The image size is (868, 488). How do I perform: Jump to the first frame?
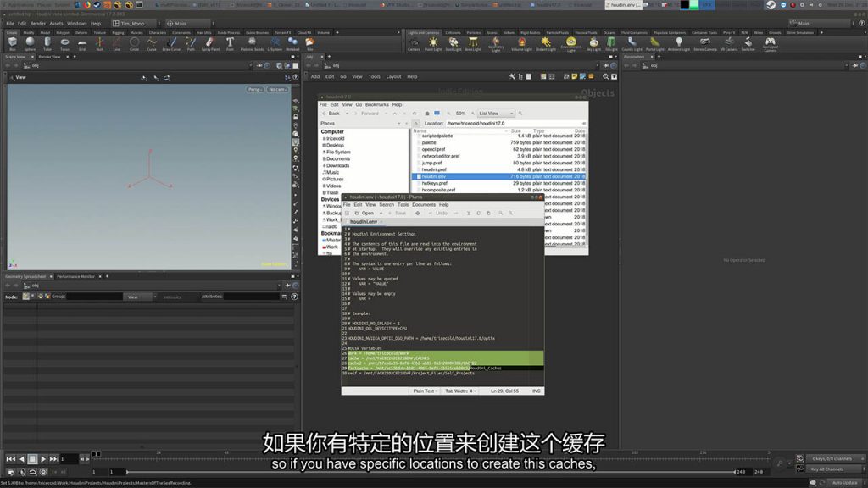coord(10,458)
